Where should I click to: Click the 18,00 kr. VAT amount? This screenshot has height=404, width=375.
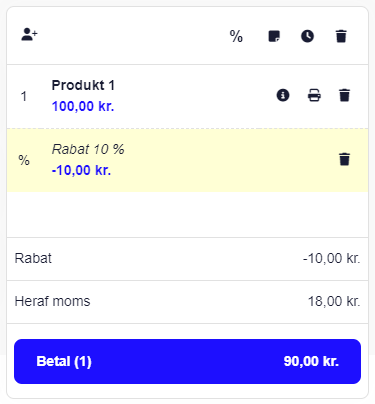click(x=334, y=301)
